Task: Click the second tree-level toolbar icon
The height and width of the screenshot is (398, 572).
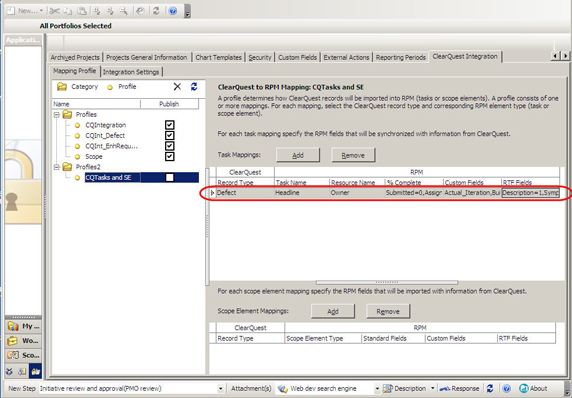Action: coord(110,11)
